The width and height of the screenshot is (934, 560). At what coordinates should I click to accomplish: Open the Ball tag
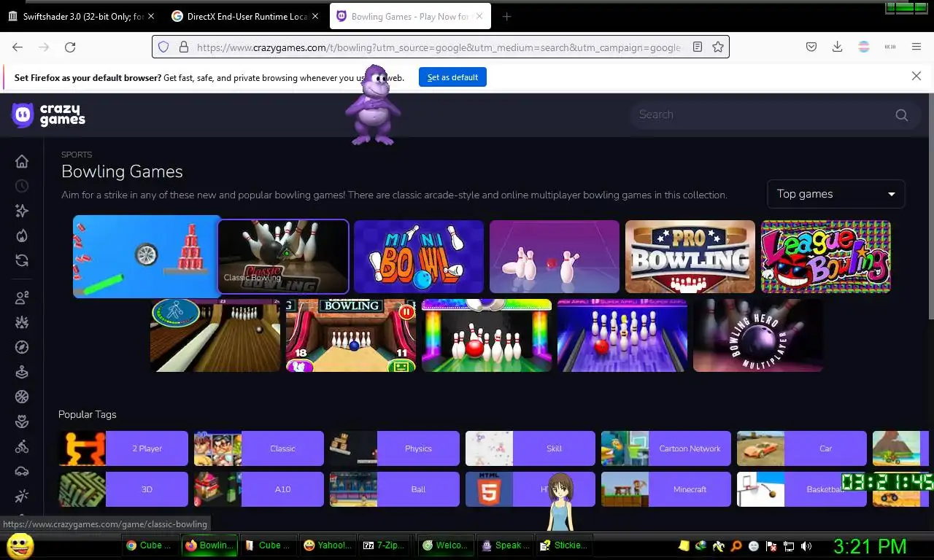tap(395, 489)
